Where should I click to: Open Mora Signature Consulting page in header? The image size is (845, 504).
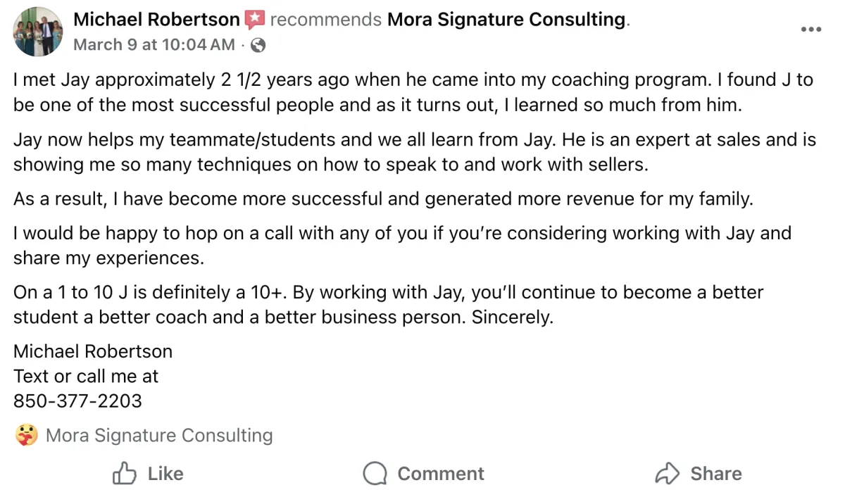point(506,20)
